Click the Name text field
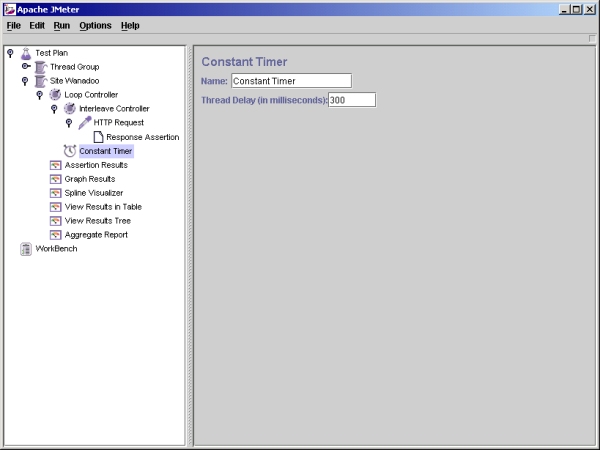The width and height of the screenshot is (600, 450). coord(290,81)
